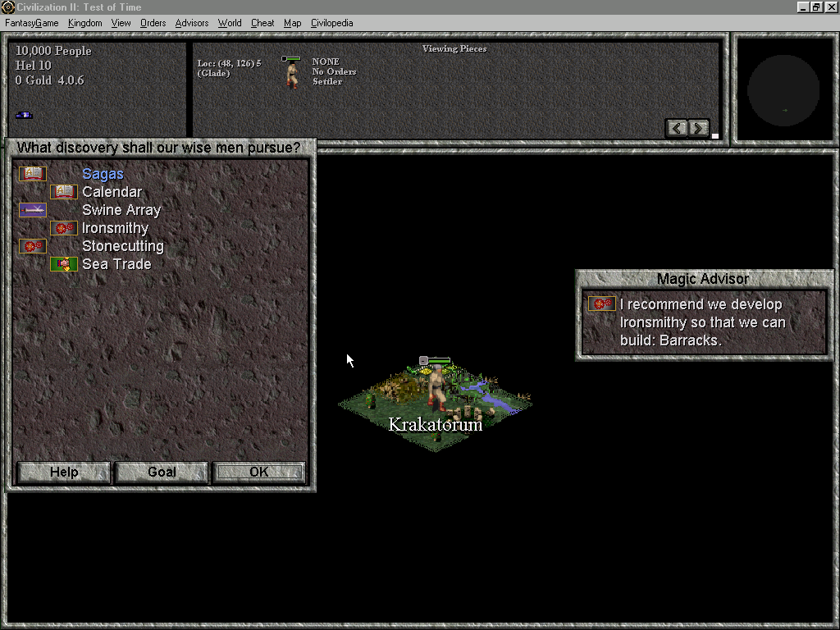Choose Swine Array discovery
840x630 pixels.
click(x=121, y=210)
